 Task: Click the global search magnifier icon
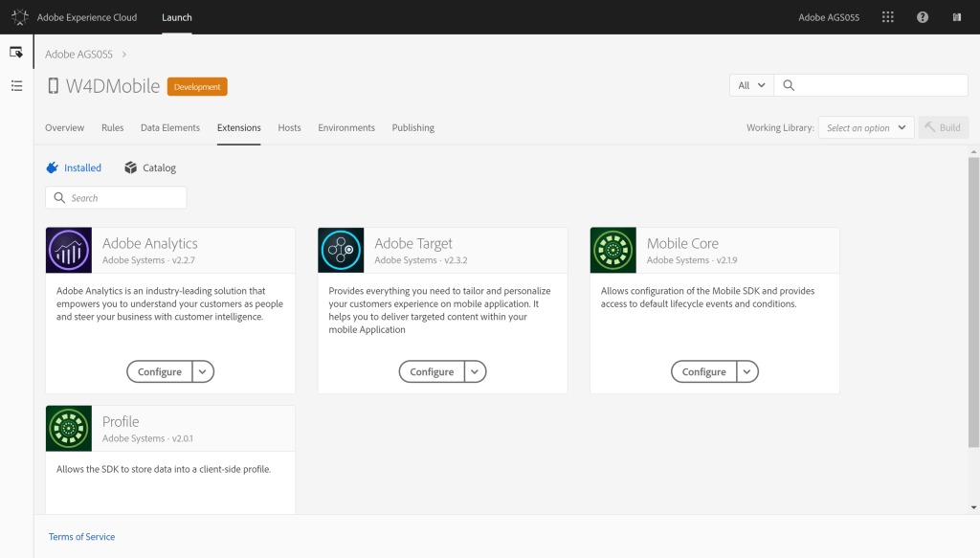789,85
